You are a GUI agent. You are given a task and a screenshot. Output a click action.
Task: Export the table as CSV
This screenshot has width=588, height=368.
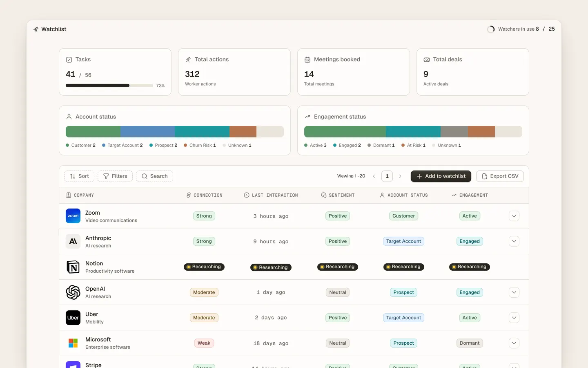click(x=500, y=176)
